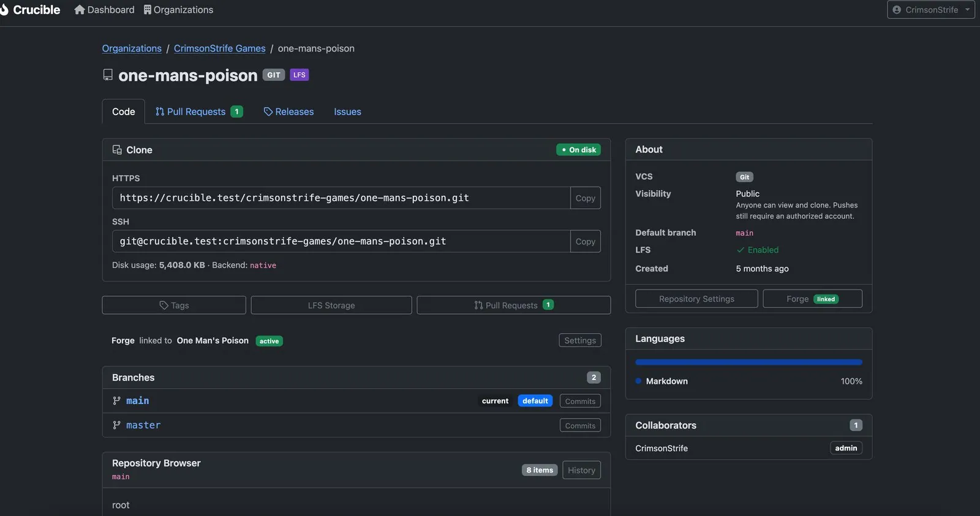This screenshot has height=516, width=980.
Task: Open the master branch link
Action: click(x=143, y=425)
